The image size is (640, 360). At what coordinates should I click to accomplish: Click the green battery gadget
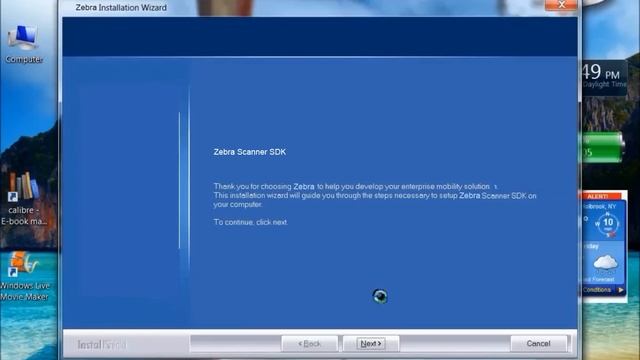(x=602, y=147)
